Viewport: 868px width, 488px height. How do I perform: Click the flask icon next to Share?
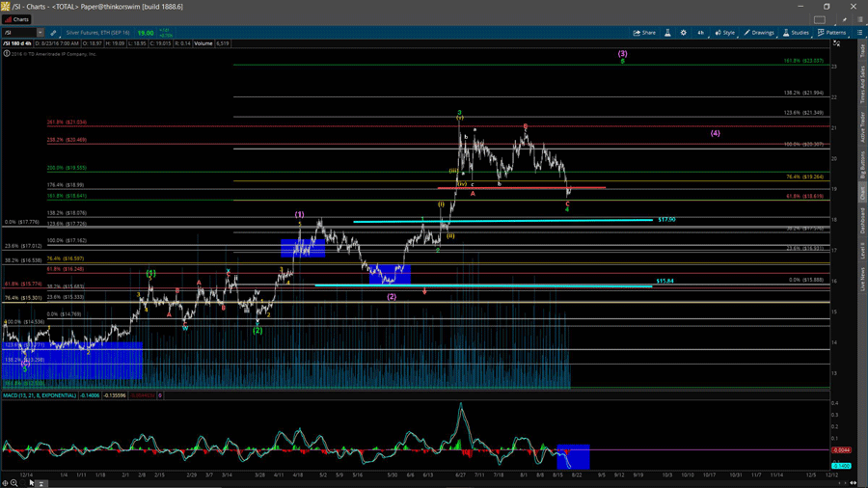click(x=668, y=33)
